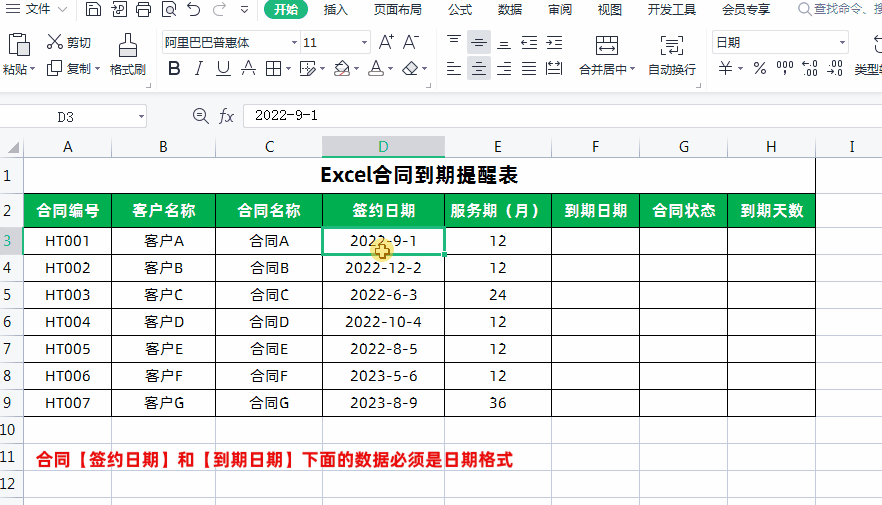Switch to the 插入 tab

click(x=335, y=10)
